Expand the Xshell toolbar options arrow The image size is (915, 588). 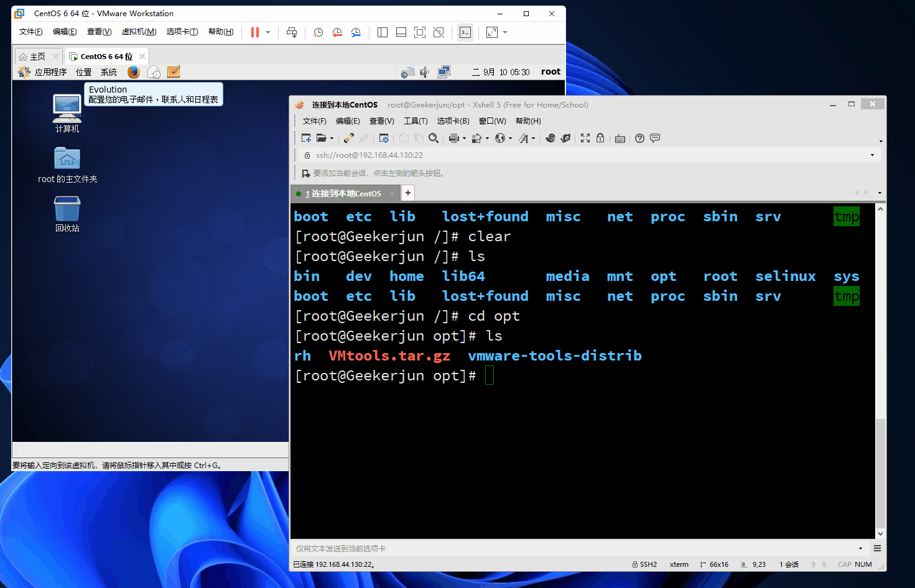pyautogui.click(x=881, y=141)
